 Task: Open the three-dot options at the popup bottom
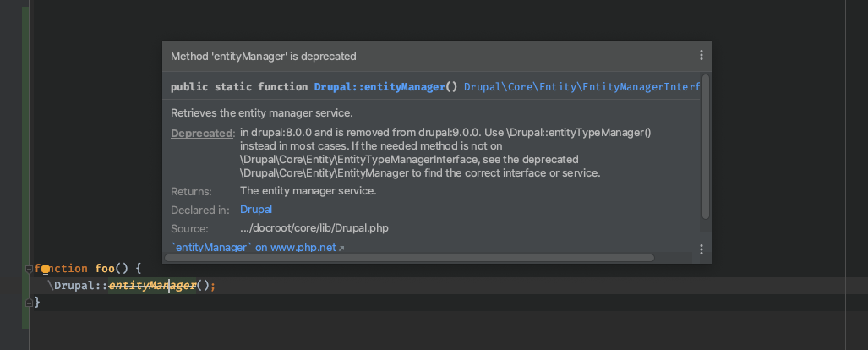click(701, 249)
